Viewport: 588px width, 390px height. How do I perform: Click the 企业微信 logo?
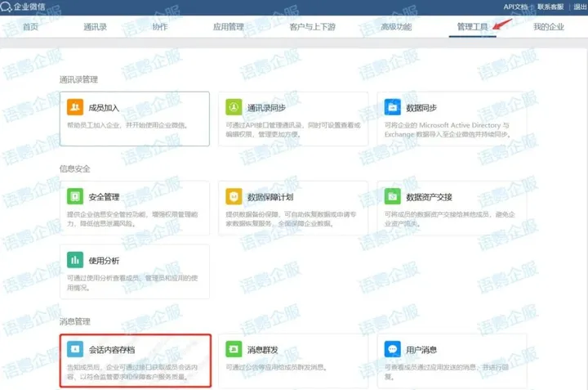click(24, 7)
